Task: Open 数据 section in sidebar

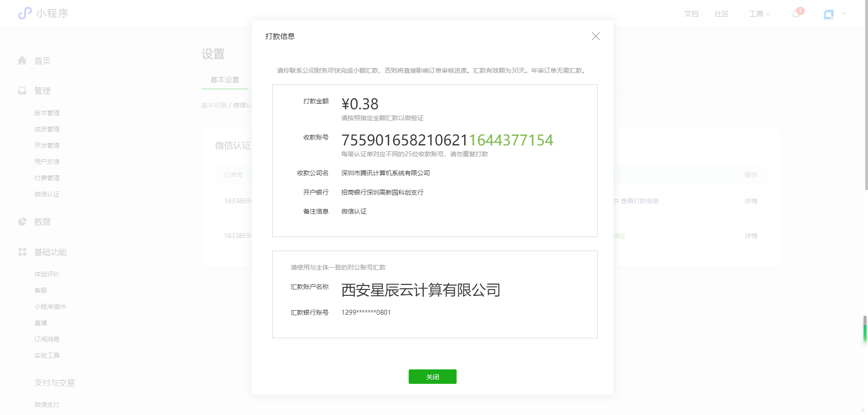Action: click(42, 222)
